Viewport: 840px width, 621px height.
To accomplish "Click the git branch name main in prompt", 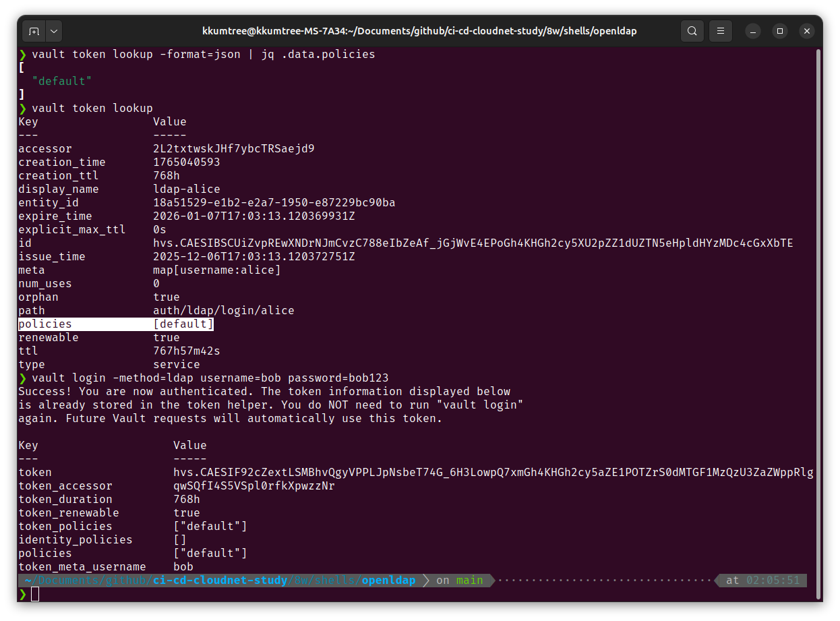I will click(470, 580).
